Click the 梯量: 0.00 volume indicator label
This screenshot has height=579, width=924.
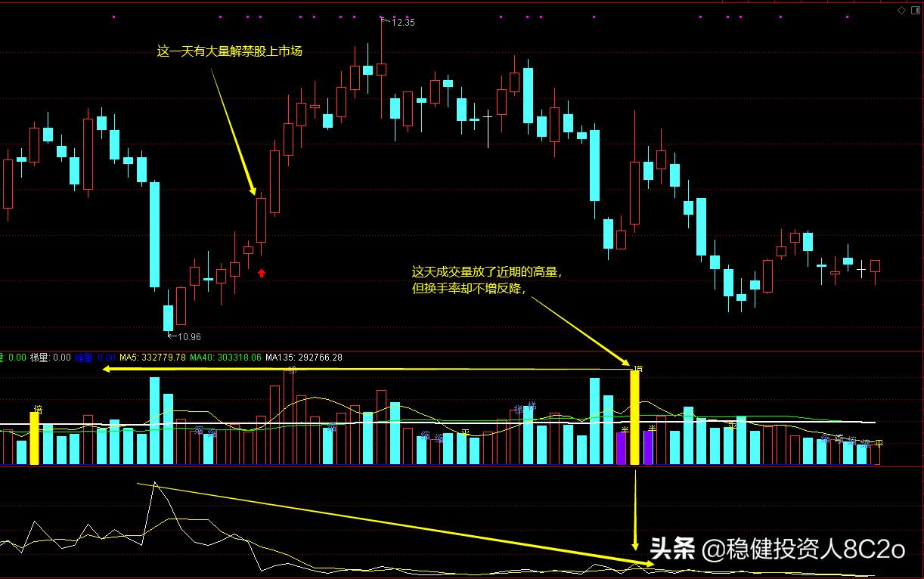point(51,358)
